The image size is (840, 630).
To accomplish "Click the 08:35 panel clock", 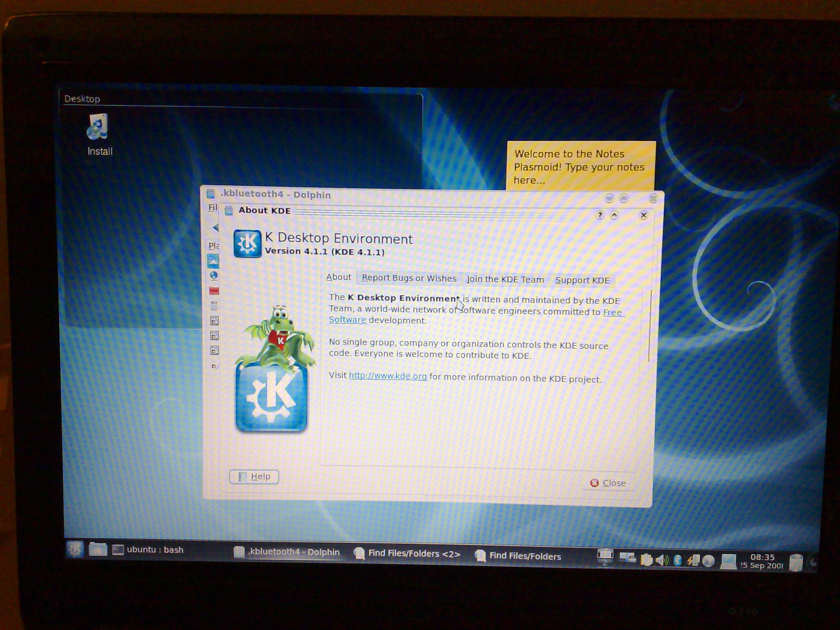I will 762,561.
